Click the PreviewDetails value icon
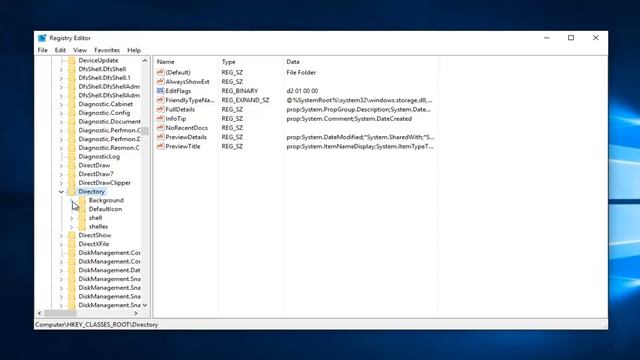 [x=160, y=137]
